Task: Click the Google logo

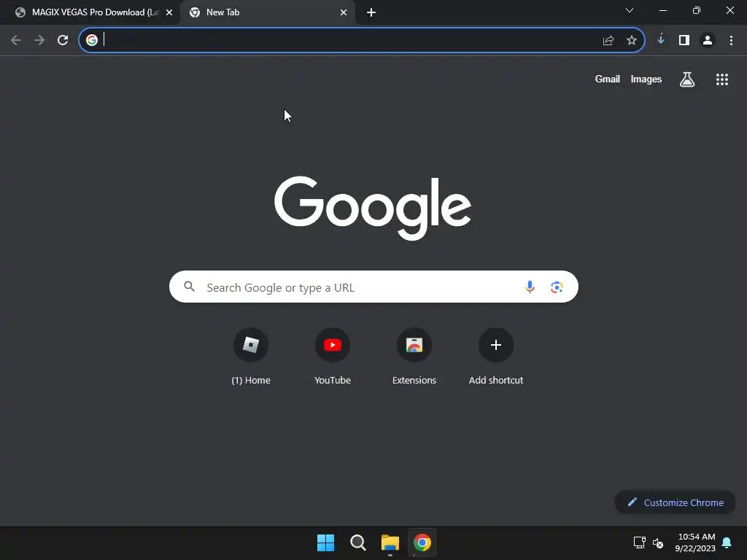Action: [x=373, y=208]
